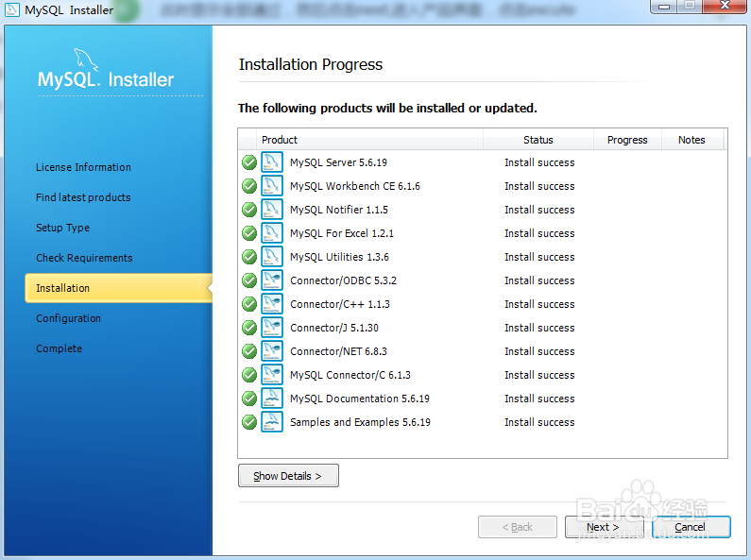Click the disabled Back button
751x560 pixels.
518,527
